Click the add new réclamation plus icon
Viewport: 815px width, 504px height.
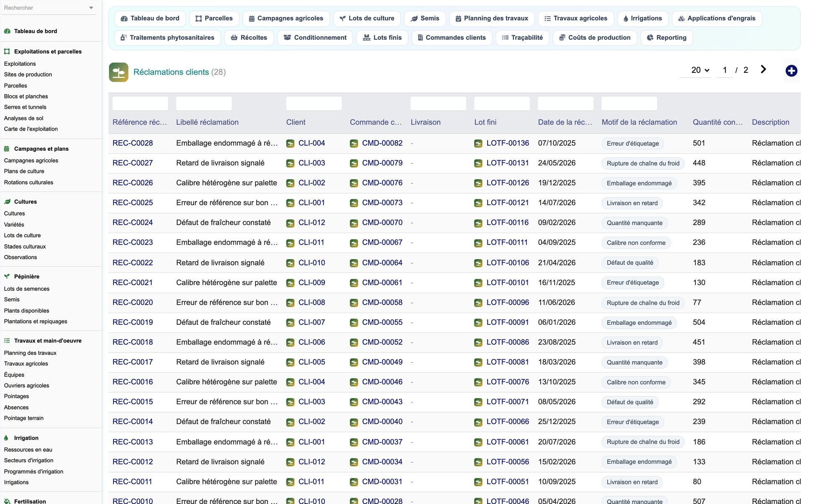(791, 71)
